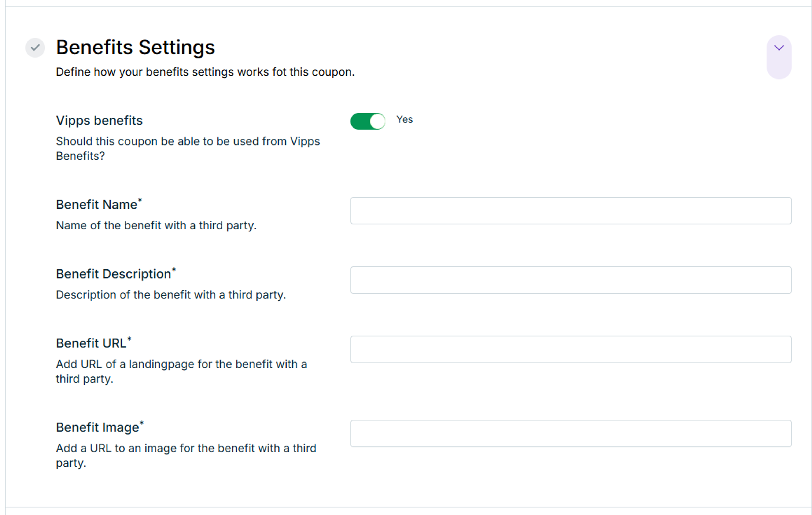Click the Benefit Image label
This screenshot has width=812, height=515.
point(97,427)
